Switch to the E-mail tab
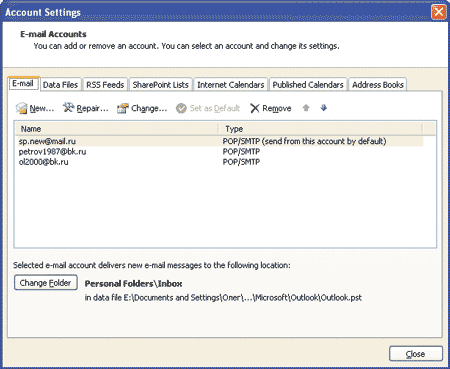Viewport: 450px width, 369px height. point(24,83)
